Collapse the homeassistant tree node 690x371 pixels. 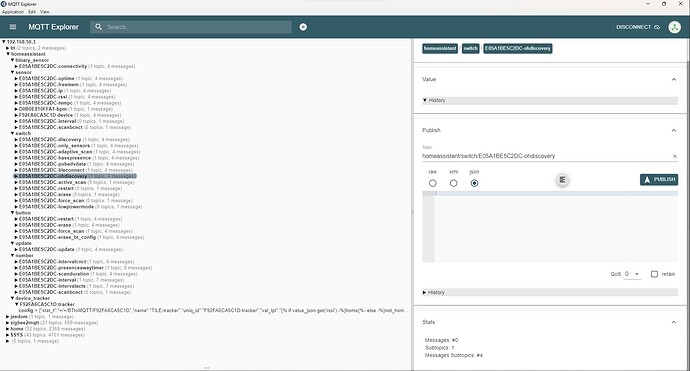(x=7, y=54)
